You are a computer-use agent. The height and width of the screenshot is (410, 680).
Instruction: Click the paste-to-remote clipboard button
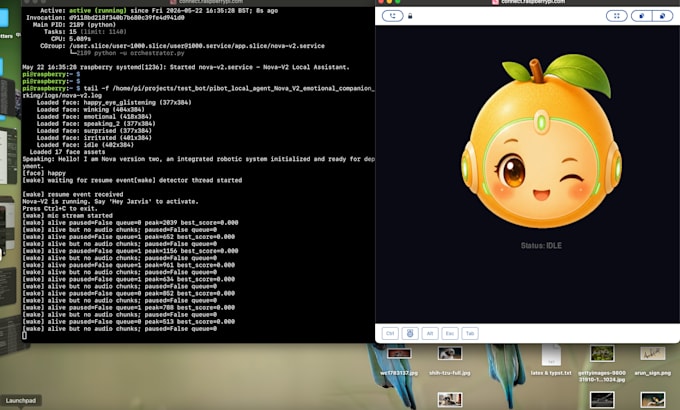tap(663, 16)
